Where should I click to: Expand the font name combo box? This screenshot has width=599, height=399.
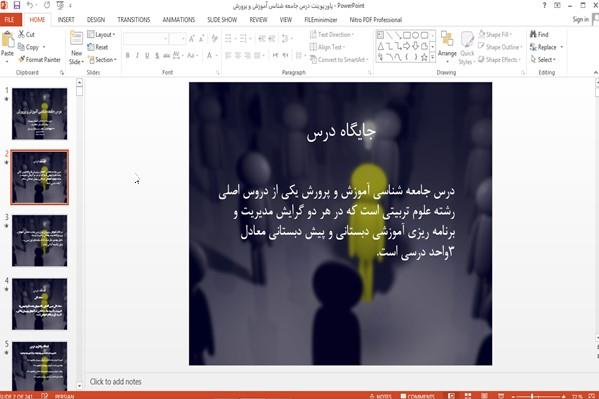coord(165,38)
